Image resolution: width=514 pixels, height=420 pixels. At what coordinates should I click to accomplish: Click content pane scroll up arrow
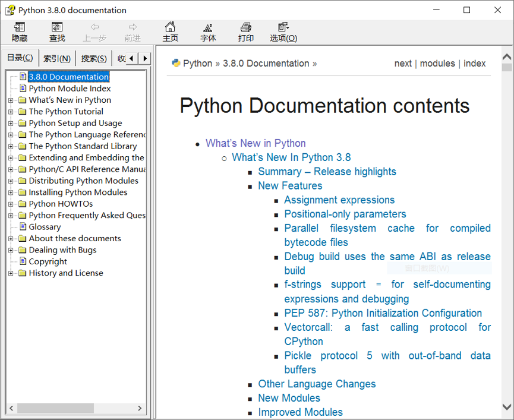tap(507, 56)
